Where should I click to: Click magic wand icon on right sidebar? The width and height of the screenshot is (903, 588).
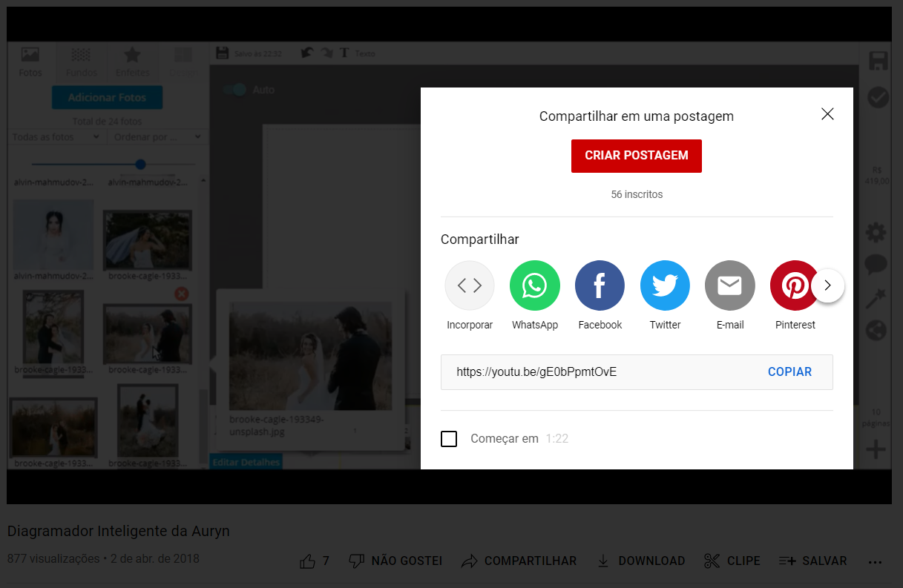(876, 298)
